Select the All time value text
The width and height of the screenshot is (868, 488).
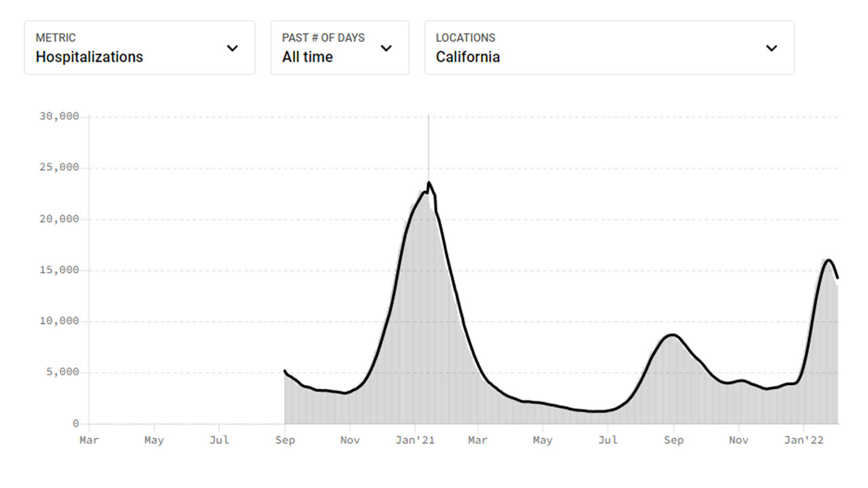click(307, 58)
